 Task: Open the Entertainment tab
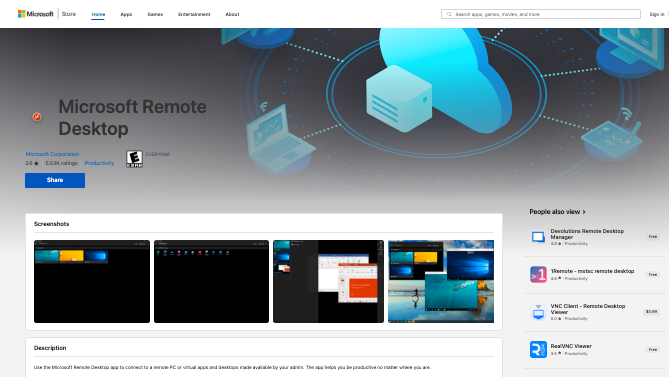click(x=194, y=14)
